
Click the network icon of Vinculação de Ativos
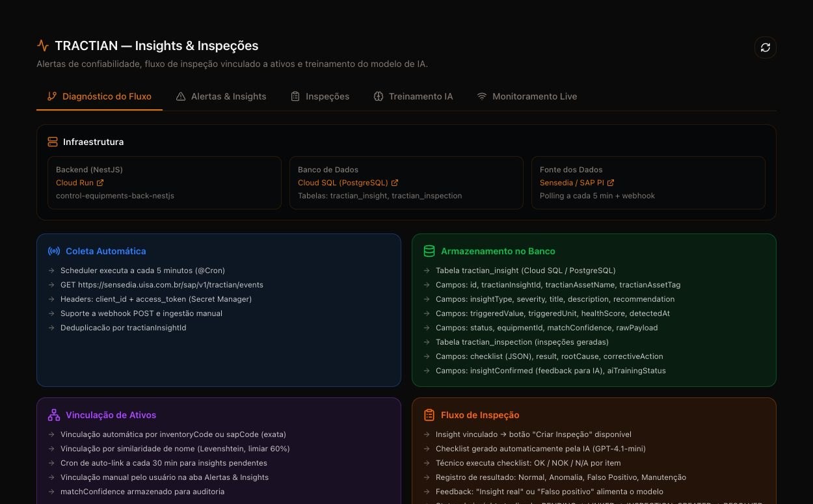[x=54, y=415]
